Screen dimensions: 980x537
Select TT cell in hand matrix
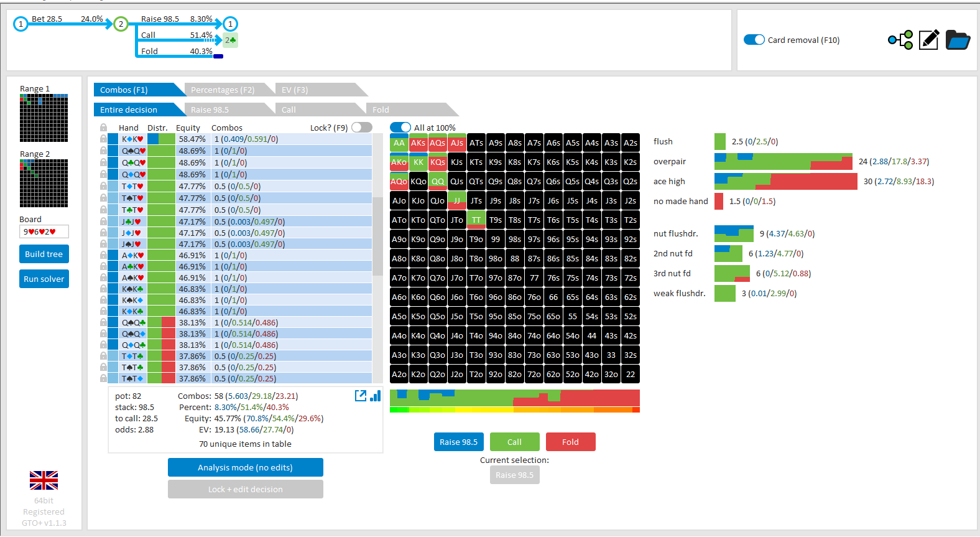pos(476,220)
